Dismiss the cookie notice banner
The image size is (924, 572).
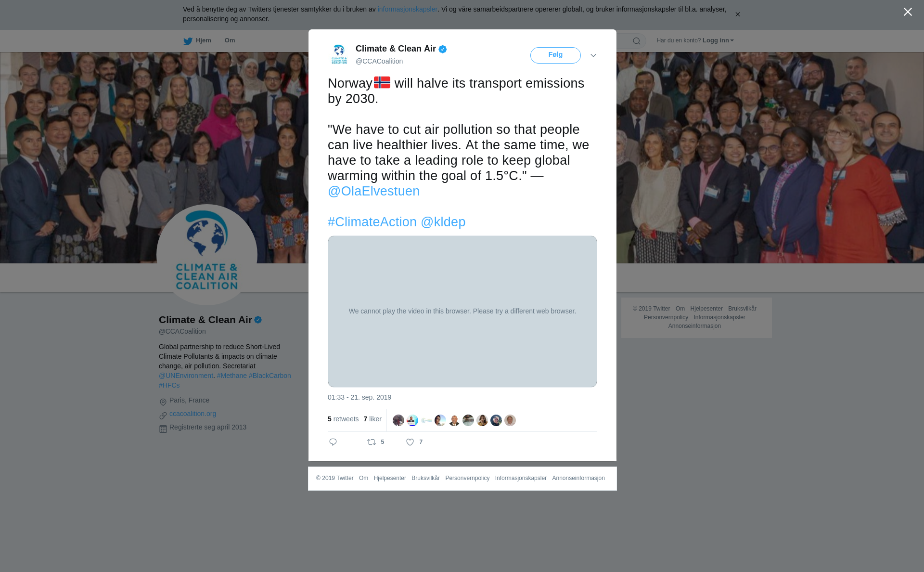[x=737, y=14]
